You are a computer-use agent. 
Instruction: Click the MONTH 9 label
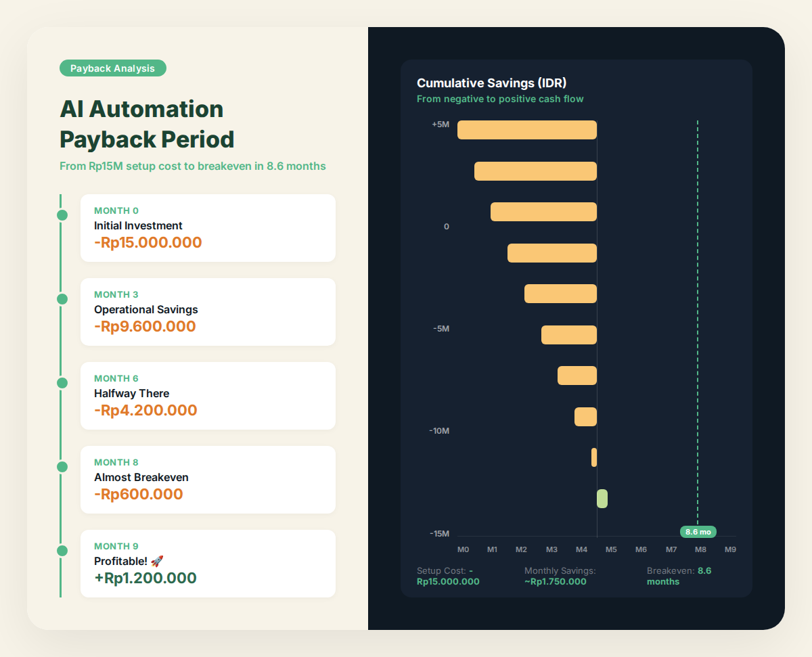coord(116,546)
